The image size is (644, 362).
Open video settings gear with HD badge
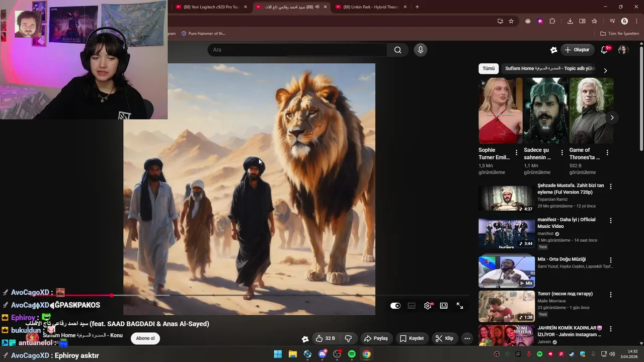pyautogui.click(x=428, y=306)
